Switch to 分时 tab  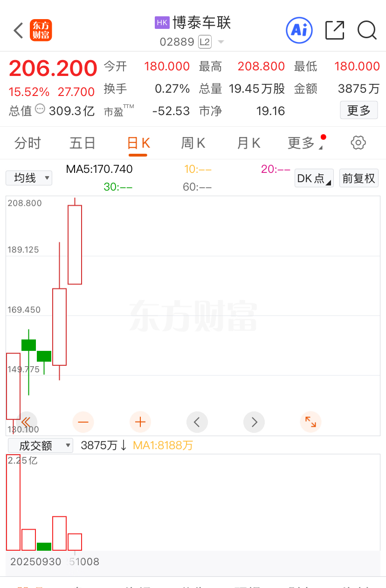click(x=28, y=143)
